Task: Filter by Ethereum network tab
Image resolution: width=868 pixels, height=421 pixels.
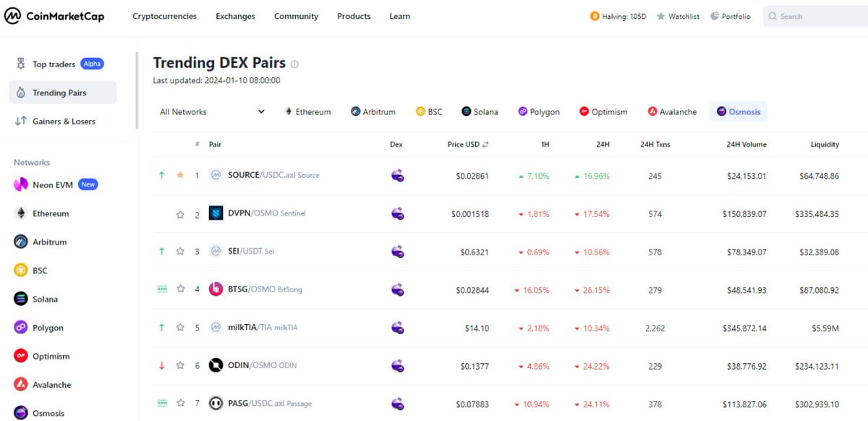Action: pos(307,111)
